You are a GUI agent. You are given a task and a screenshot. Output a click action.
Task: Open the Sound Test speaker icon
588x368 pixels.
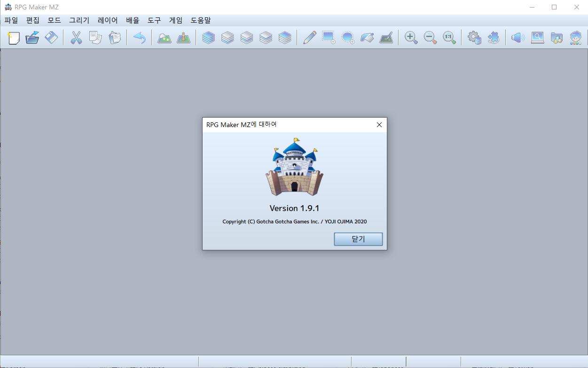(518, 38)
